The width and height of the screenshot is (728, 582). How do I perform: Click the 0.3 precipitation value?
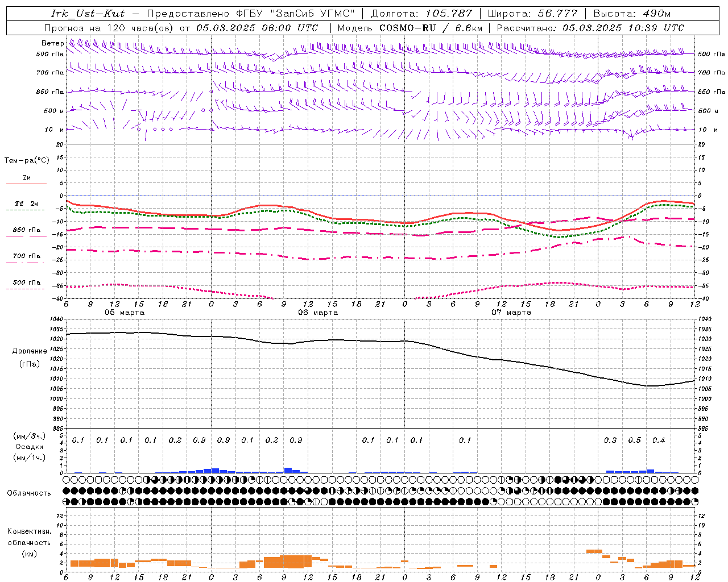coord(610,440)
